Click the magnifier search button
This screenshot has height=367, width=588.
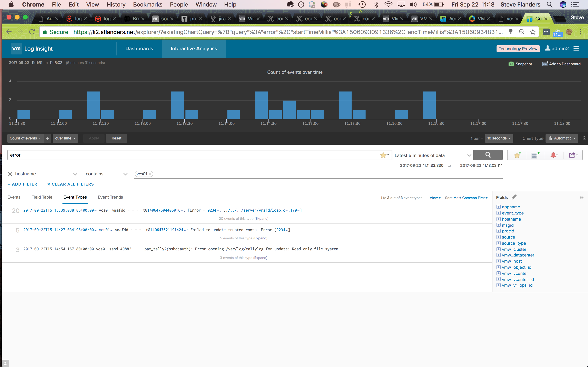pos(488,155)
